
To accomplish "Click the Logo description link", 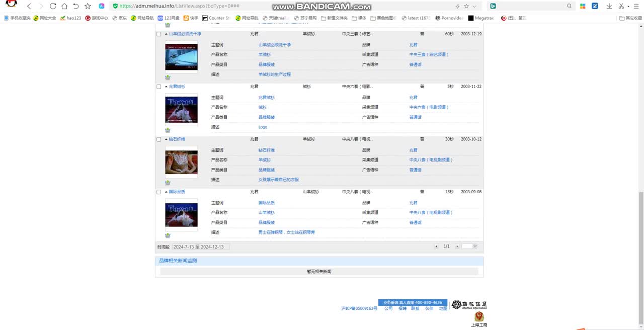I will [x=263, y=127].
